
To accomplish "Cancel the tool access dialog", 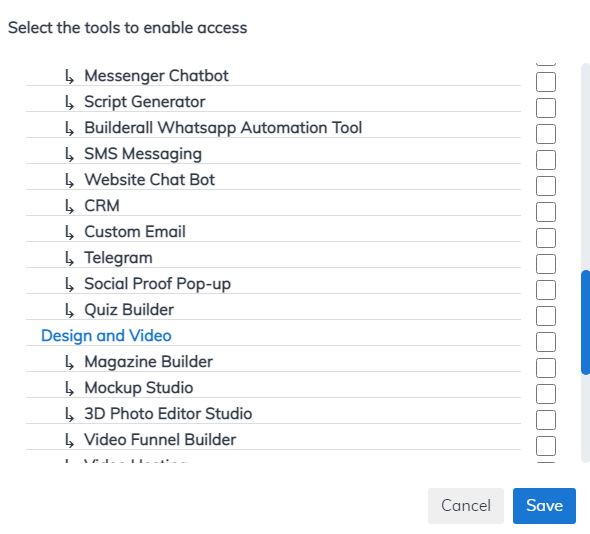I will pos(466,505).
